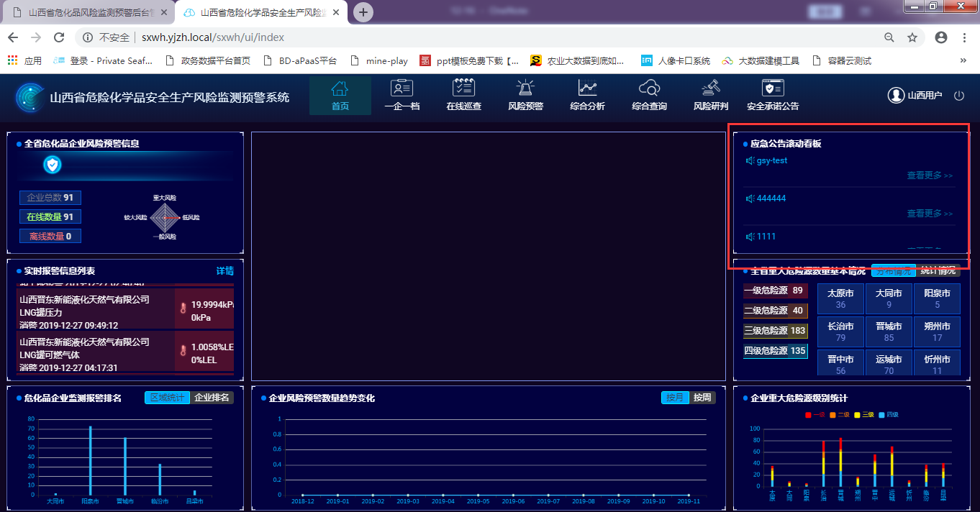Switch the alarm ranking to 区域统计
This screenshot has height=512, width=980.
click(168, 398)
